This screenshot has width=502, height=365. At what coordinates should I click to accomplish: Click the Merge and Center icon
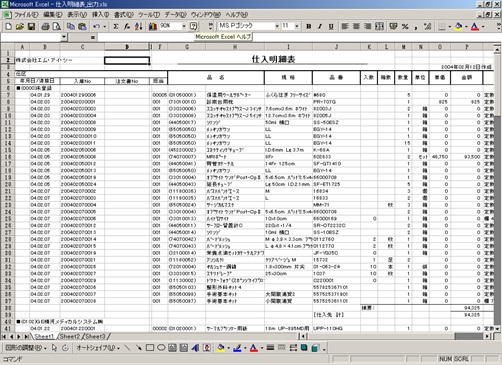point(379,26)
